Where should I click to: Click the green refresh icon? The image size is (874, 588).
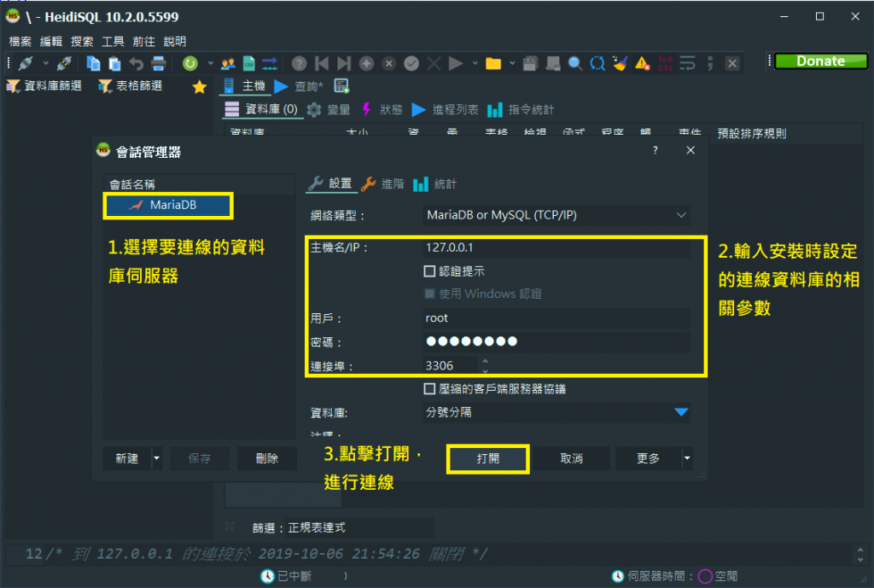[x=190, y=63]
